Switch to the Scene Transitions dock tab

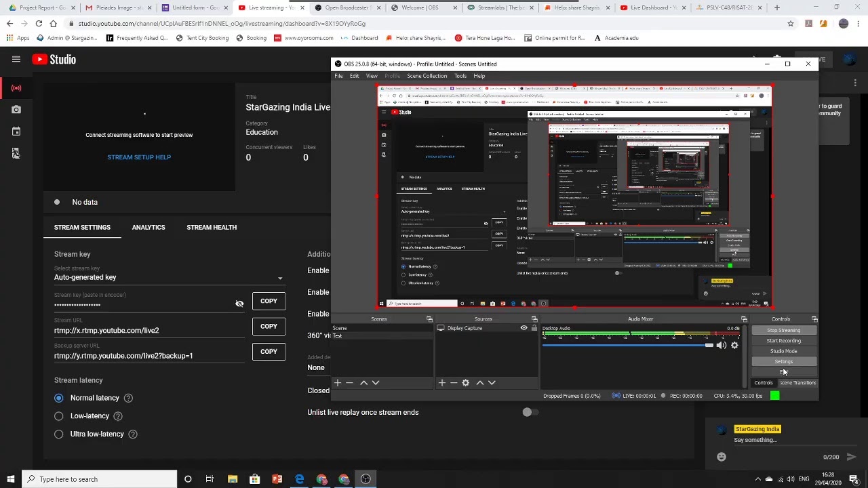pos(798,383)
